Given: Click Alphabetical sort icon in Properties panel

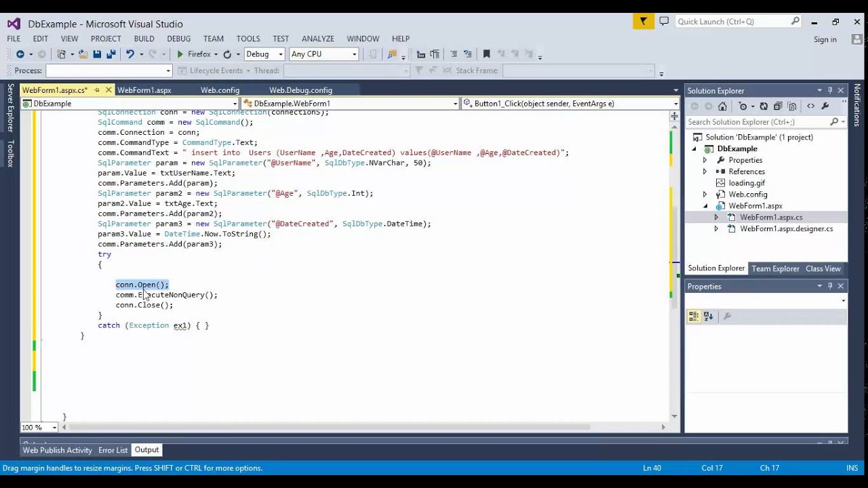Looking at the screenshot, I should [708, 316].
